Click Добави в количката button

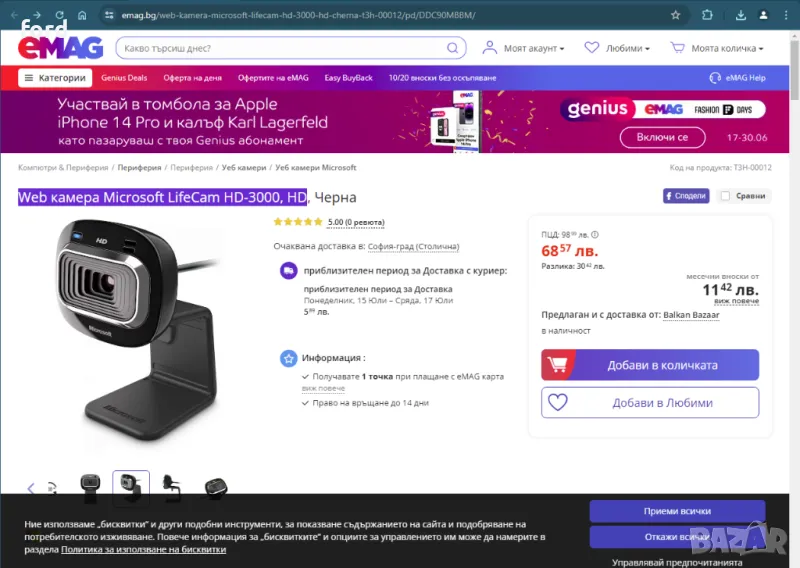coord(650,365)
